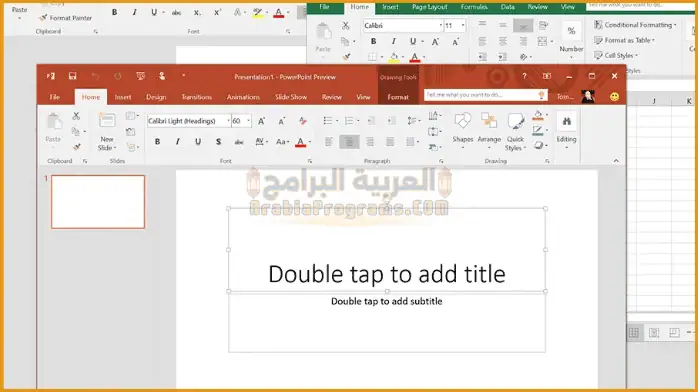Toggle Strikethrough in PowerPoint Font group
The height and width of the screenshot is (392, 698).
point(239,142)
